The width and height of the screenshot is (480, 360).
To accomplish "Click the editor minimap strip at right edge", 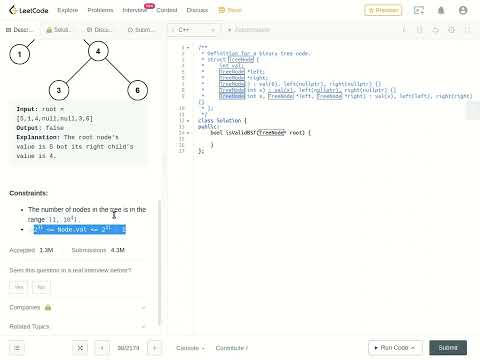I will 473,111.
